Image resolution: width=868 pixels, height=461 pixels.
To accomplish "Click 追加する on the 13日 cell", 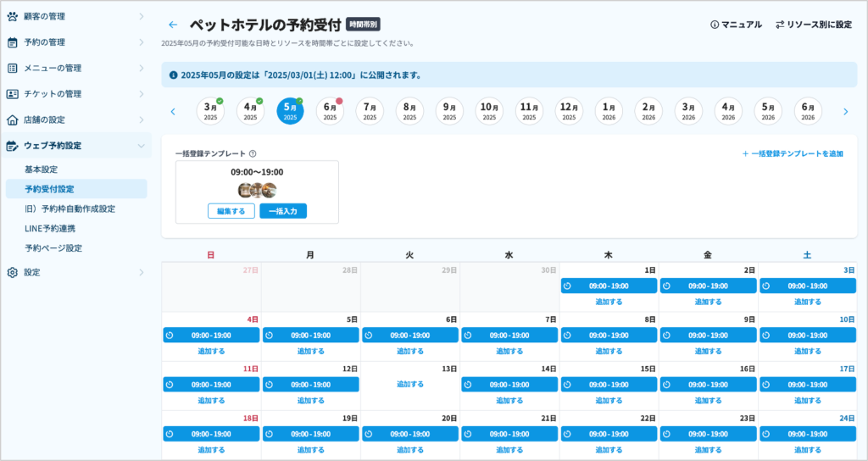I will point(410,384).
